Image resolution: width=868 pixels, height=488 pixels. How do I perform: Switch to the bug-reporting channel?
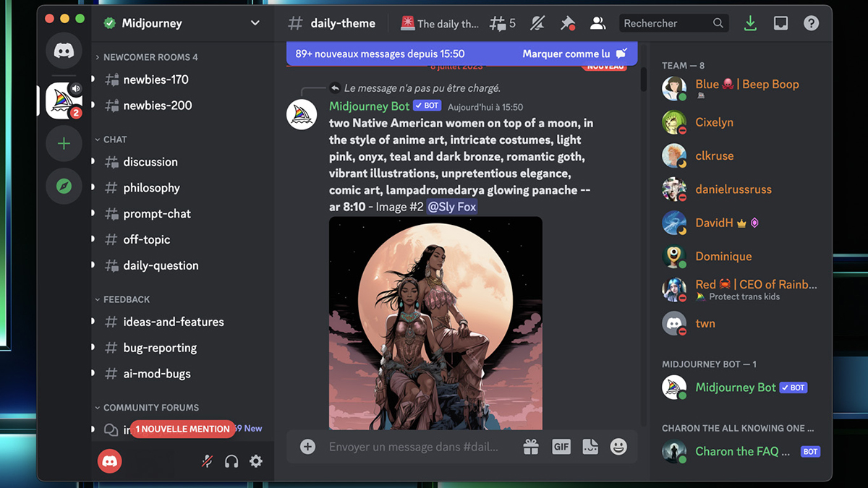pyautogui.click(x=160, y=348)
